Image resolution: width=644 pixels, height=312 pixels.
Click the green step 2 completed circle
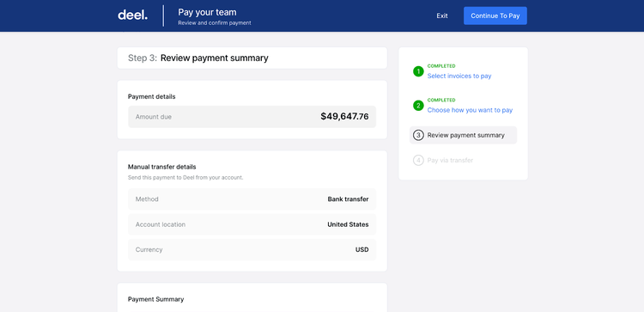(418, 106)
